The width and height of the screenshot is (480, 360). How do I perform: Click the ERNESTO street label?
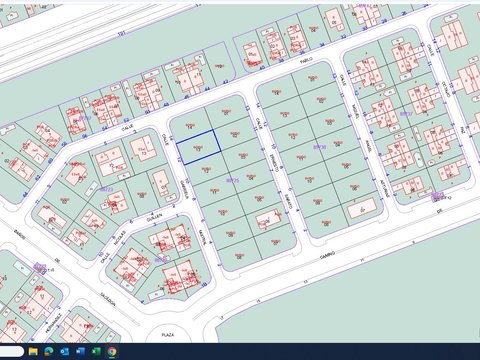pyautogui.click(x=273, y=162)
